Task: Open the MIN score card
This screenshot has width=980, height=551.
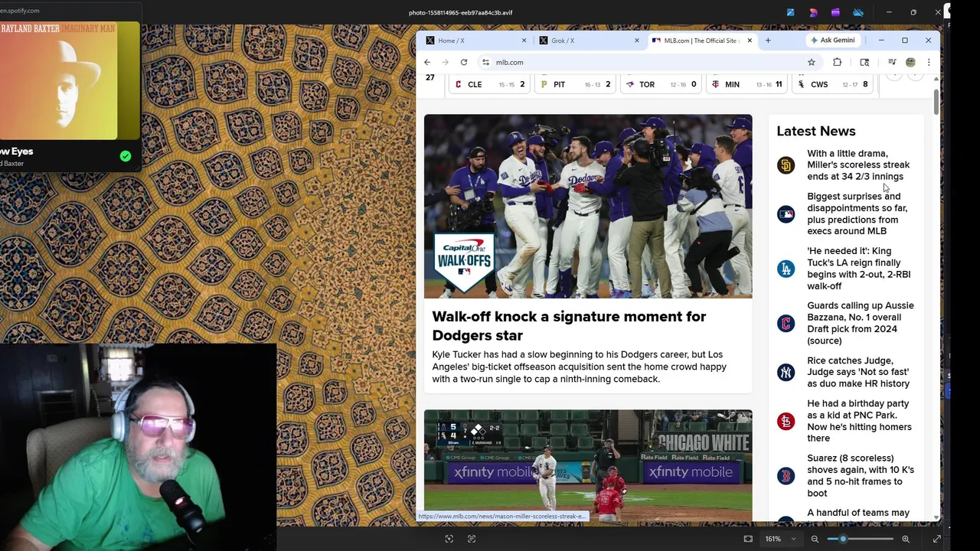Action: pyautogui.click(x=747, y=84)
